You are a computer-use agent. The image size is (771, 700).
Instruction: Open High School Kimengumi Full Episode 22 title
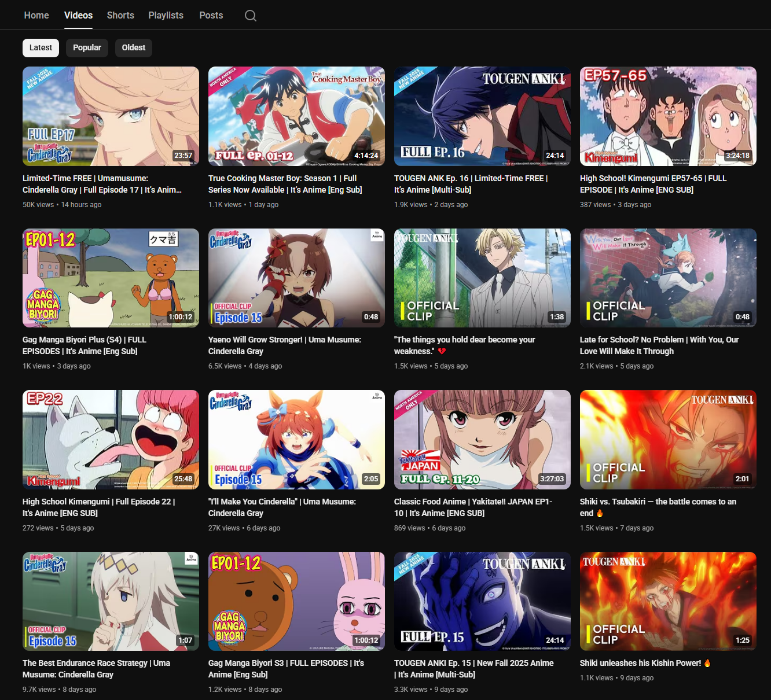point(98,507)
